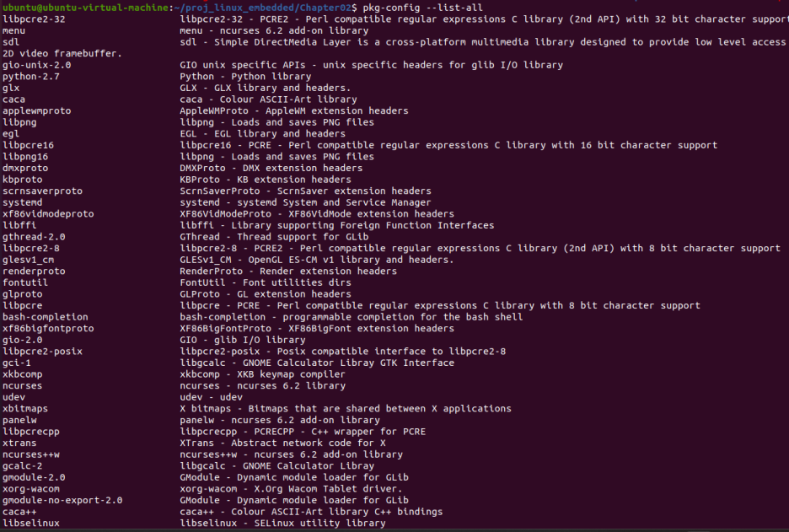Select 'programmable completion for the bash shell' text
Image resolution: width=789 pixels, height=532 pixels.
(x=403, y=317)
